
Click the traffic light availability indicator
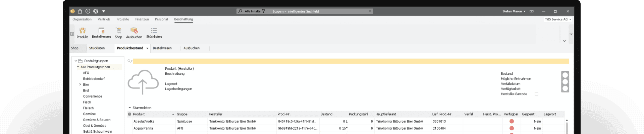(x=565, y=82)
